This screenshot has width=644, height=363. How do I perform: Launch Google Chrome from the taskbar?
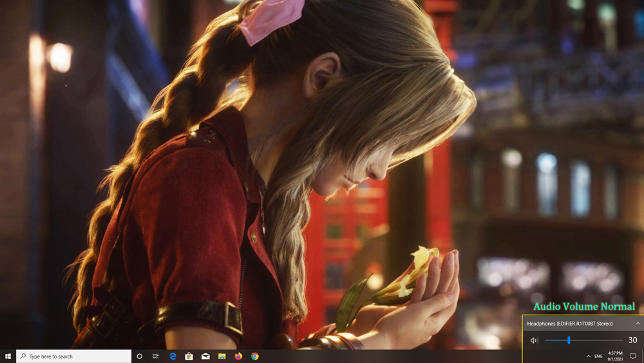pos(254,357)
